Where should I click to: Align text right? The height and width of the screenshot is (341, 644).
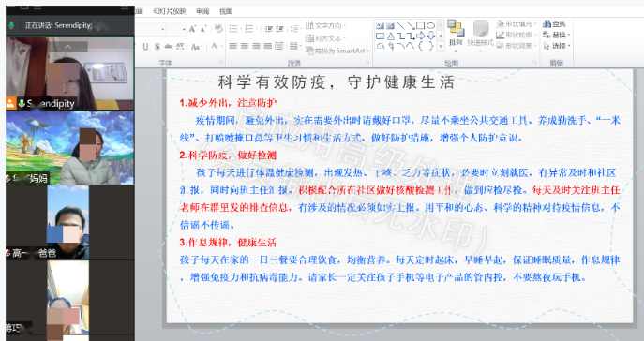256,46
